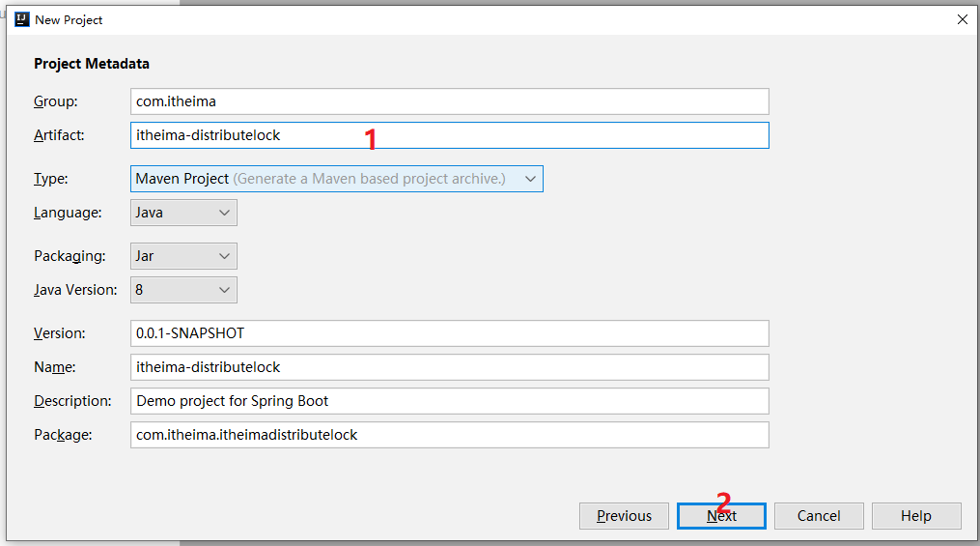980x546 pixels.
Task: Click the Jar packaging combo box
Action: coord(183,256)
